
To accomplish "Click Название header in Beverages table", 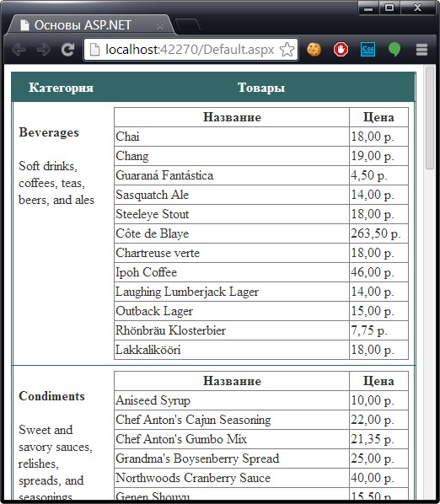I will pos(232,117).
